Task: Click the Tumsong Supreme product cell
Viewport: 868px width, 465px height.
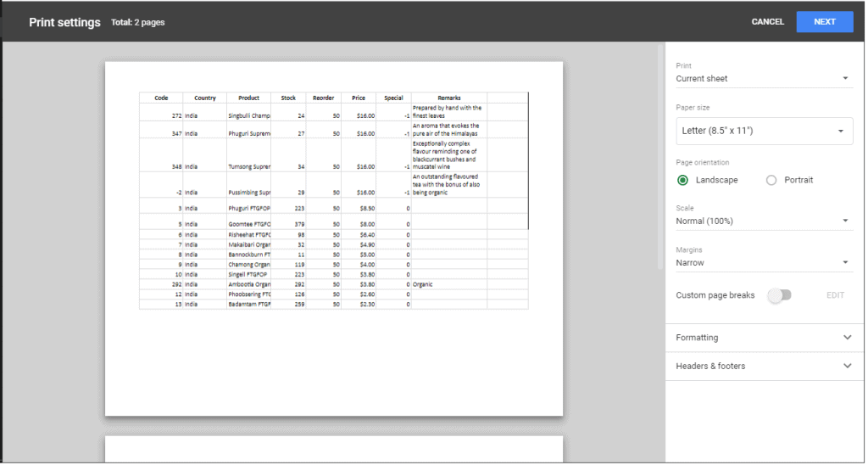Action: click(x=248, y=154)
